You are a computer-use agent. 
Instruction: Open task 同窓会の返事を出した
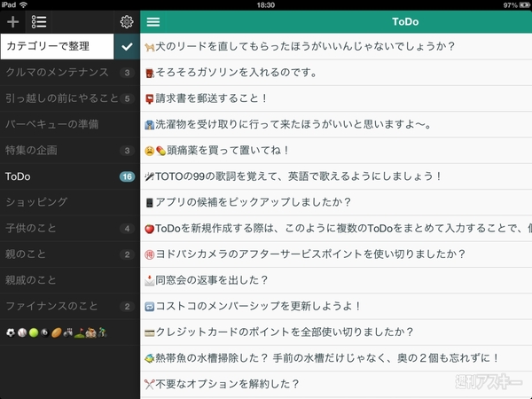click(x=336, y=280)
